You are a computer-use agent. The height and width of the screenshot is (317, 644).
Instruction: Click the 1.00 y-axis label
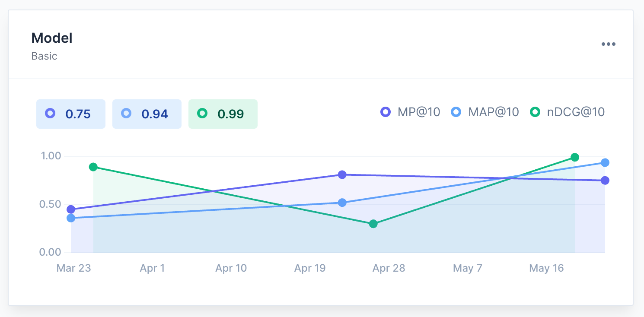tap(51, 156)
